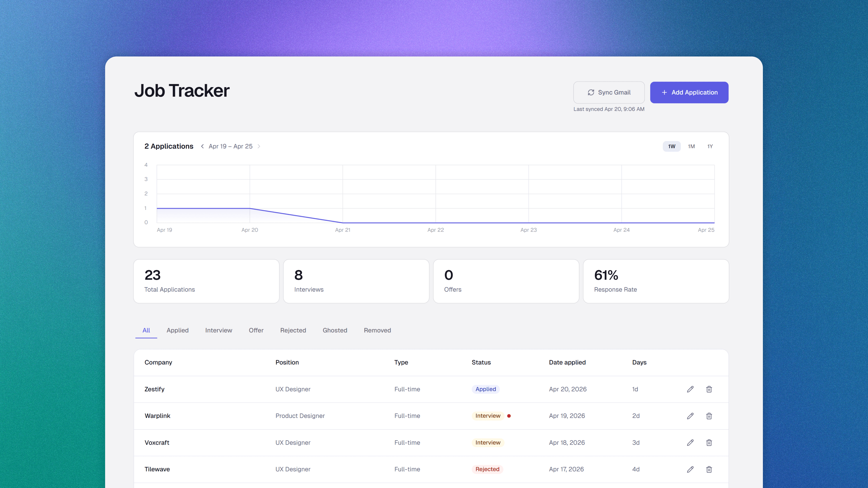Edit the Zestify application row
Viewport: 868px width, 488px height.
[690, 389]
